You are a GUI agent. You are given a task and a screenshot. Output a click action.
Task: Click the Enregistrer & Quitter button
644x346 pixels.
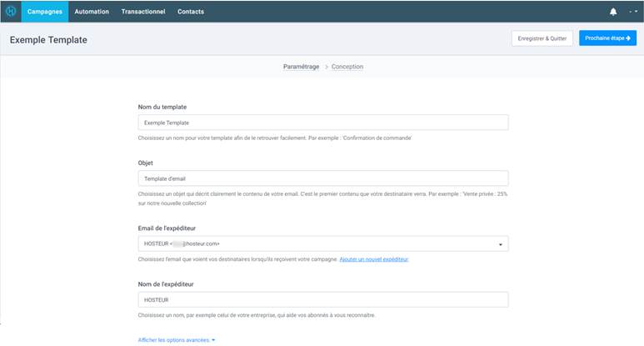tap(542, 39)
